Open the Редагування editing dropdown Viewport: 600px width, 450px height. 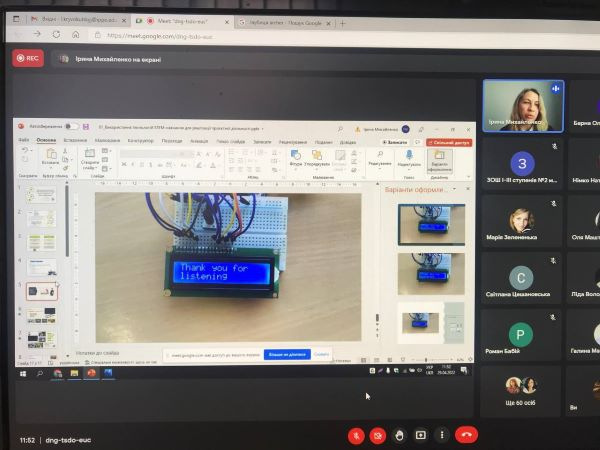click(380, 157)
